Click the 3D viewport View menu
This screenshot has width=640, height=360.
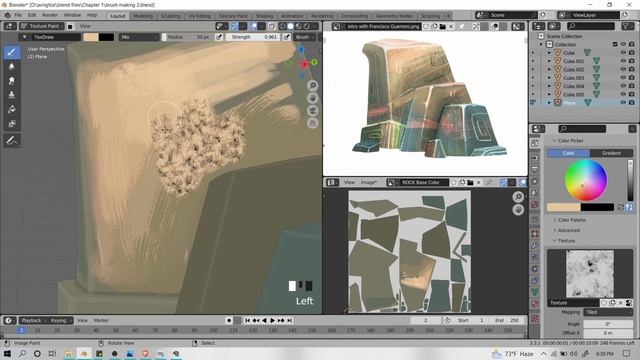click(x=85, y=26)
